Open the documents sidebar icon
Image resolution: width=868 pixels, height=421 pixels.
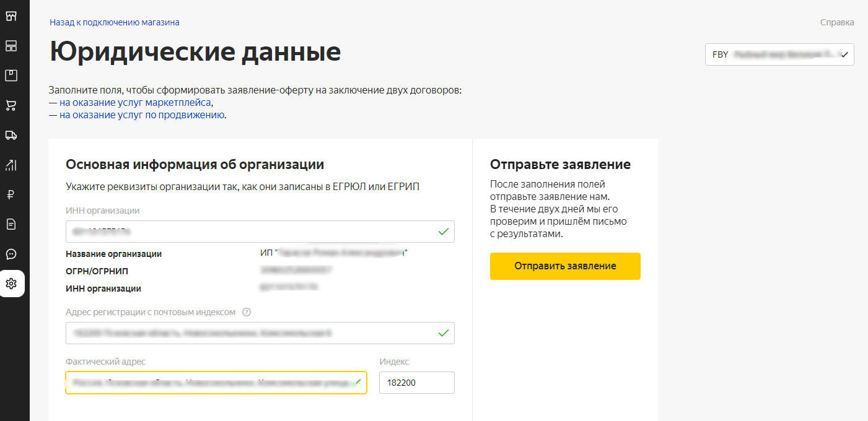click(x=11, y=224)
